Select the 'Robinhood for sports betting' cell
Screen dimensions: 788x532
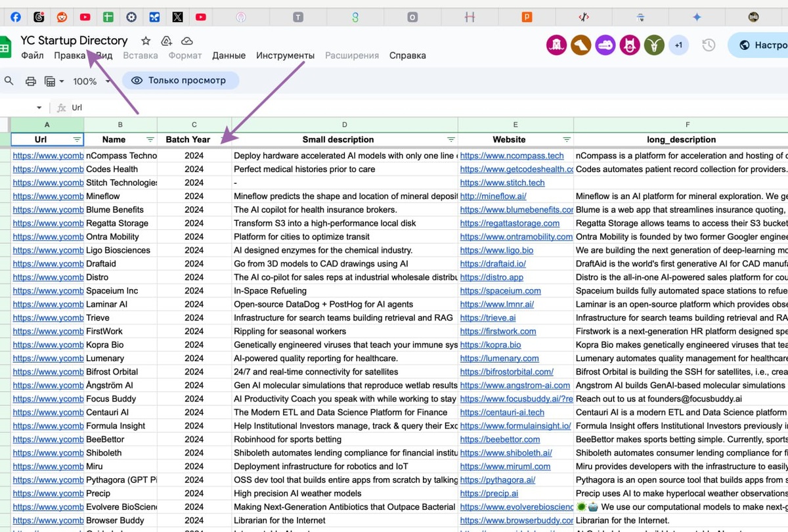coord(345,439)
